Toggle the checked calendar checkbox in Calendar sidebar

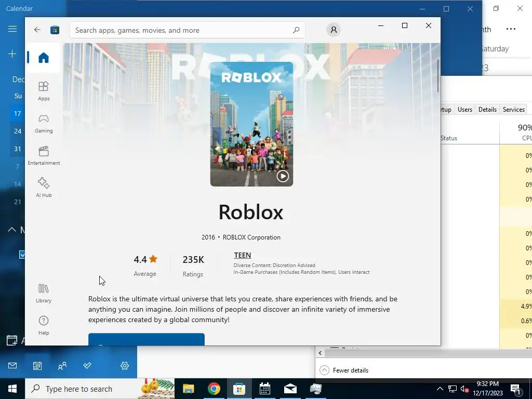[22, 255]
